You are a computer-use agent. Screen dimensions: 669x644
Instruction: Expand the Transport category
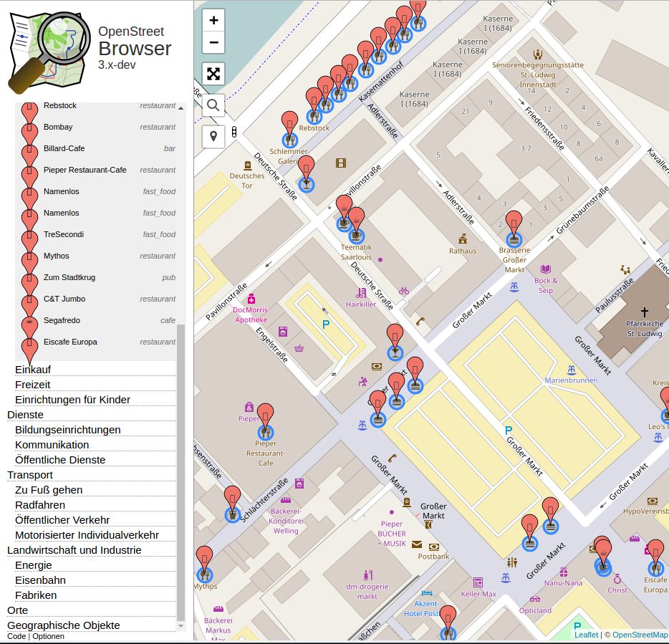(30, 475)
